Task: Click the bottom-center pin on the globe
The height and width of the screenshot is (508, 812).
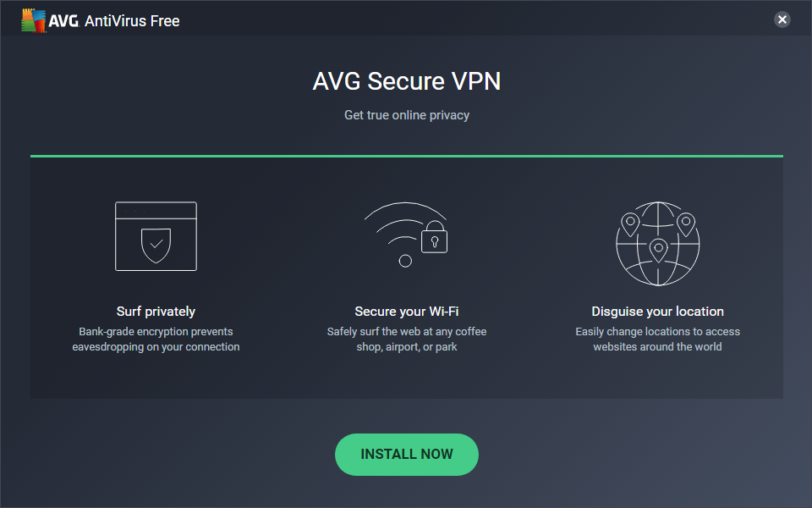Action: [658, 250]
